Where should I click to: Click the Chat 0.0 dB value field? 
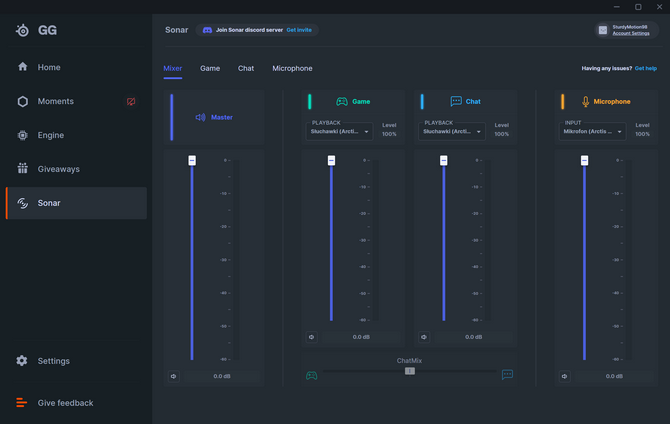(473, 337)
